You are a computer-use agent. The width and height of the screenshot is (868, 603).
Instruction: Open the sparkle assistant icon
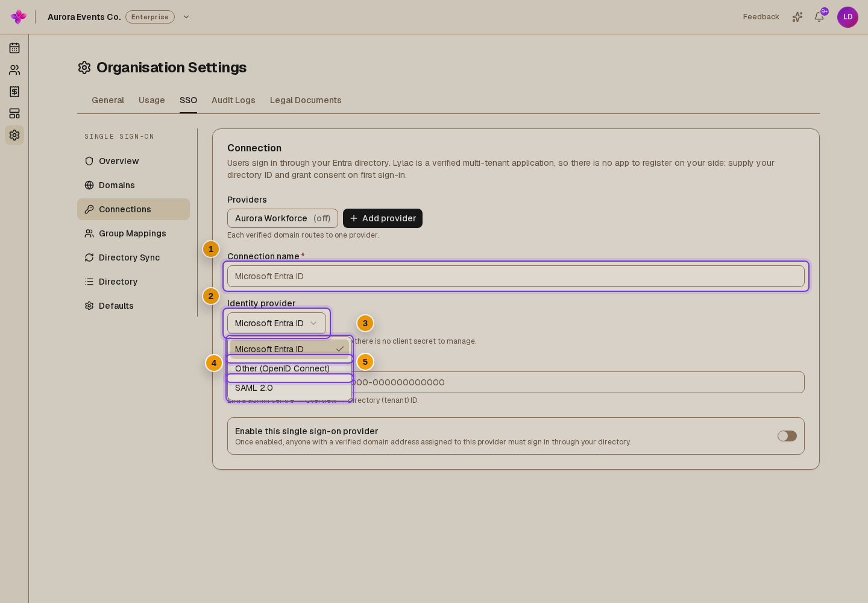point(797,17)
